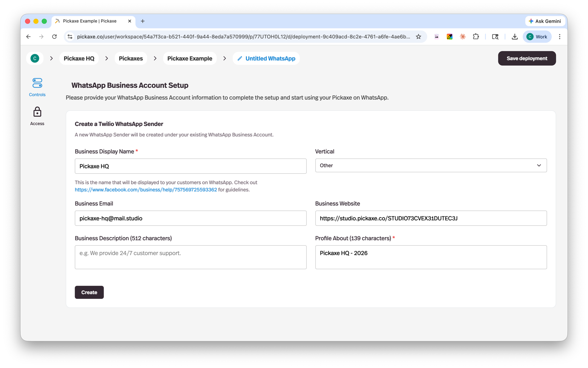
Task: Open the facebook.com business guidelines link
Action: coord(146,189)
